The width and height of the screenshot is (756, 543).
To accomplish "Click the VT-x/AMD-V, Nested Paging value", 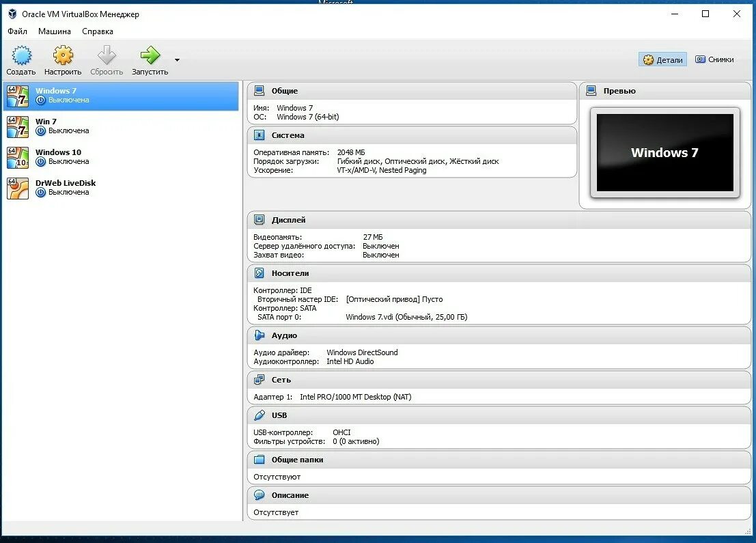I will [x=381, y=170].
